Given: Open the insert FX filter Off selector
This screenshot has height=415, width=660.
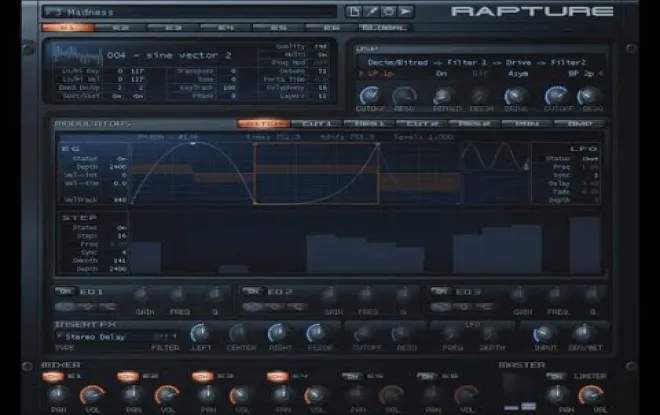Looking at the screenshot, I should point(165,337).
